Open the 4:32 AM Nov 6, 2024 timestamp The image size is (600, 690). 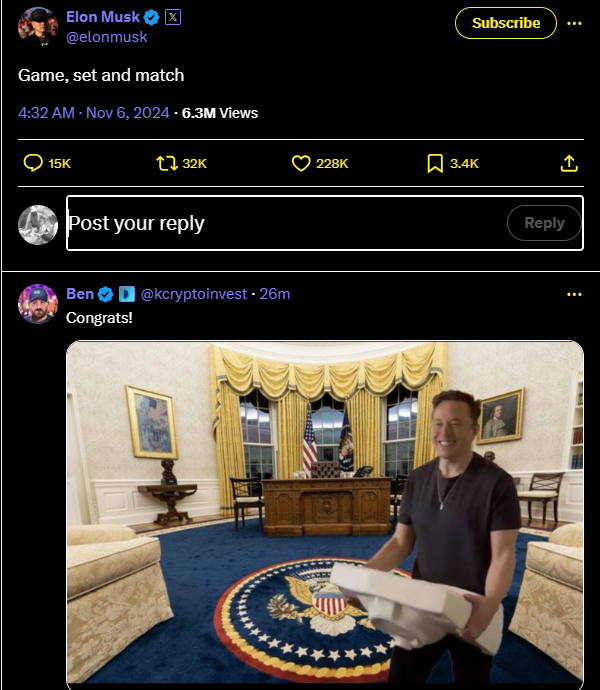tap(94, 113)
